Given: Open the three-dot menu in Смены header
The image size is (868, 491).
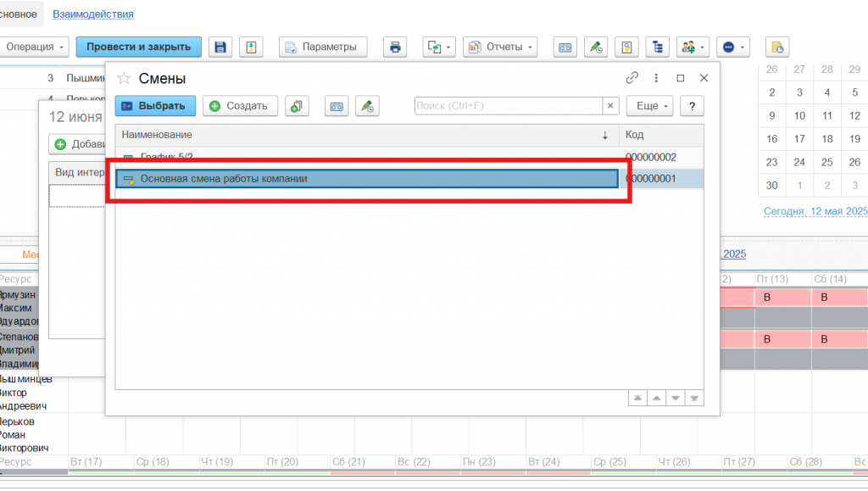Looking at the screenshot, I should tap(656, 78).
